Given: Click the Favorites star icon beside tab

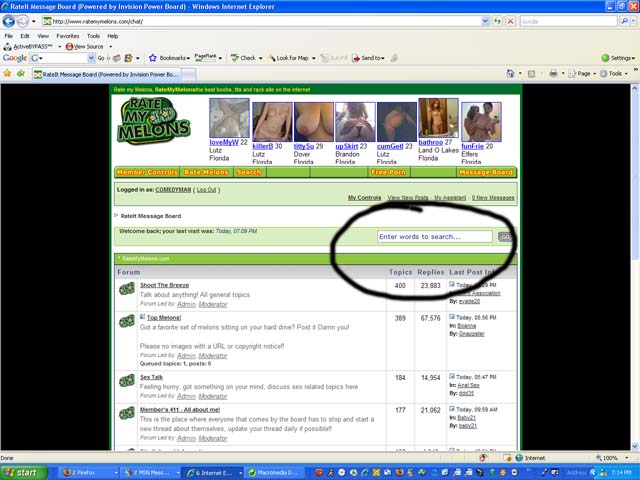Looking at the screenshot, I should [x=9, y=73].
